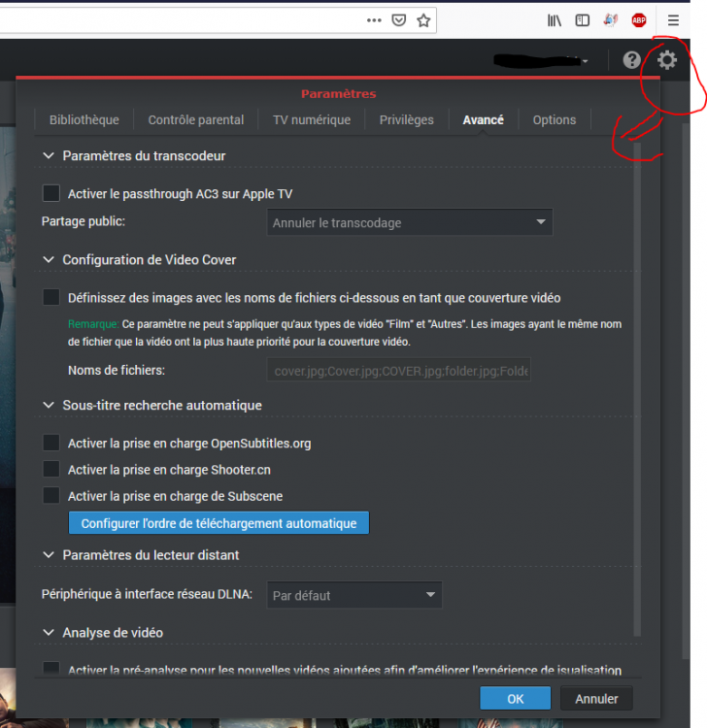707x728 pixels.
Task: Open the user account dropdown arrow
Action: point(586,61)
